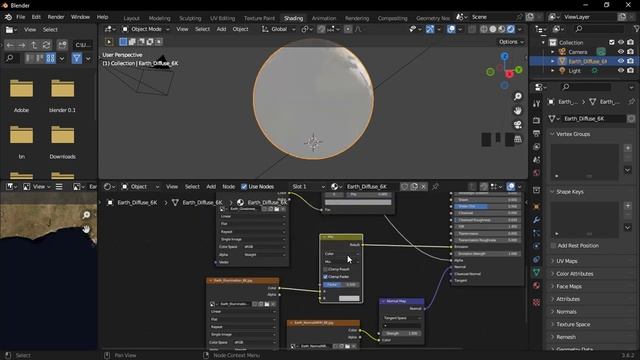Expand the Texture Space panel
This screenshot has height=360, width=640.
point(573,324)
